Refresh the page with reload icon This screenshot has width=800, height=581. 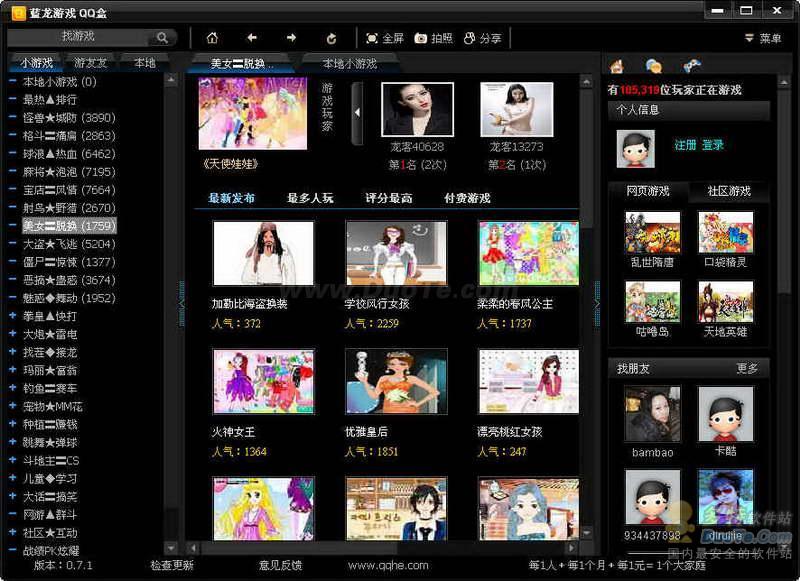331,38
